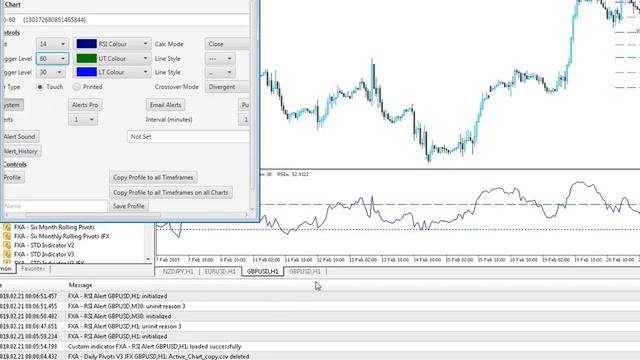Open the UT Colour dropdown
Image resolution: width=640 pixels, height=360 pixels.
pyautogui.click(x=112, y=59)
